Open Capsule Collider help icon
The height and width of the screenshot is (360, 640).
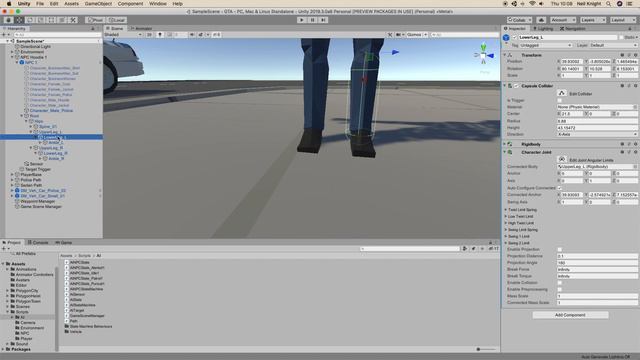tap(622, 86)
